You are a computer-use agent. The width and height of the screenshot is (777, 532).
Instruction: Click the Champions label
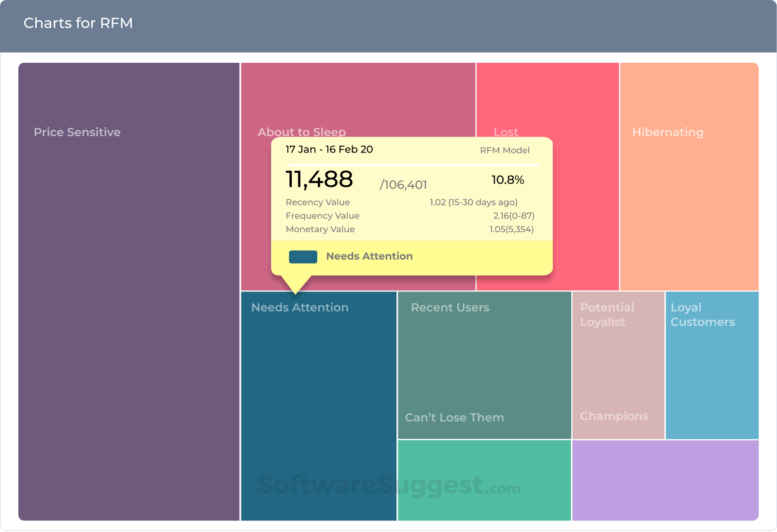point(614,416)
